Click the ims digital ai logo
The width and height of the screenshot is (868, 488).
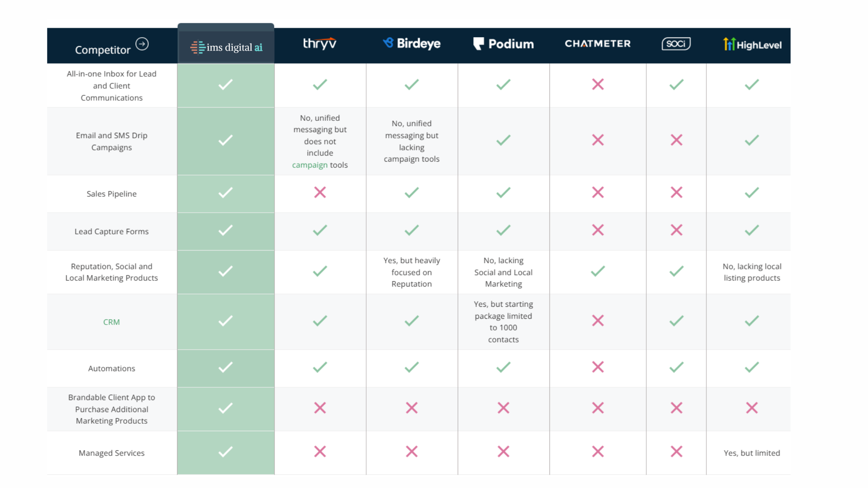pos(226,47)
